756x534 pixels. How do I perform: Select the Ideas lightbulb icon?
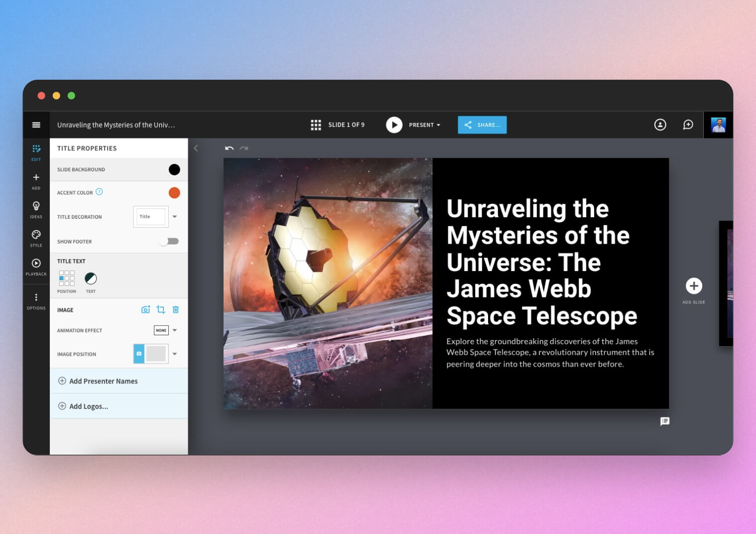click(36, 208)
